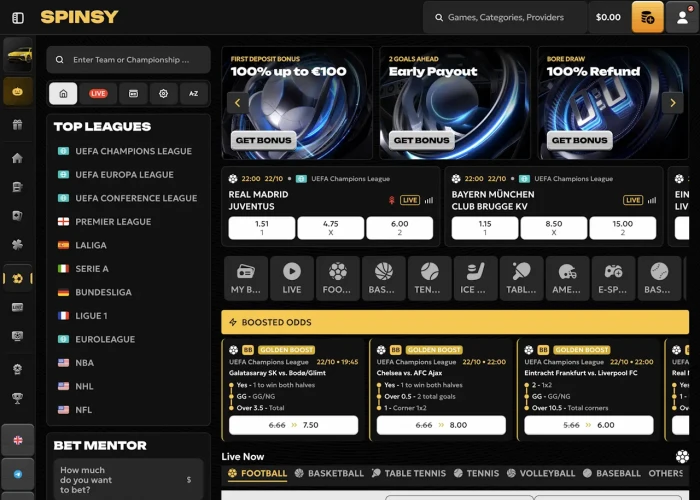Open the clover sidebar icon
The width and height of the screenshot is (700, 500).
[x=17, y=245]
